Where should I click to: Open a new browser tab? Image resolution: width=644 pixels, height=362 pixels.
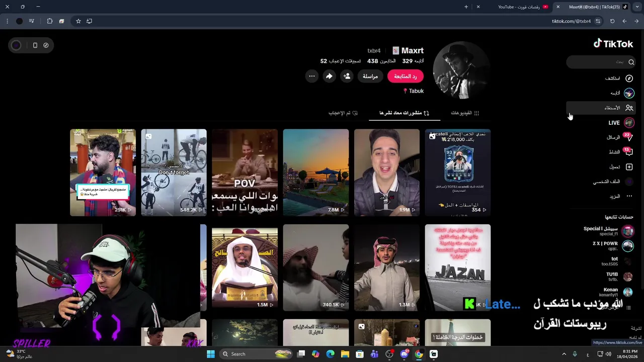(x=466, y=7)
